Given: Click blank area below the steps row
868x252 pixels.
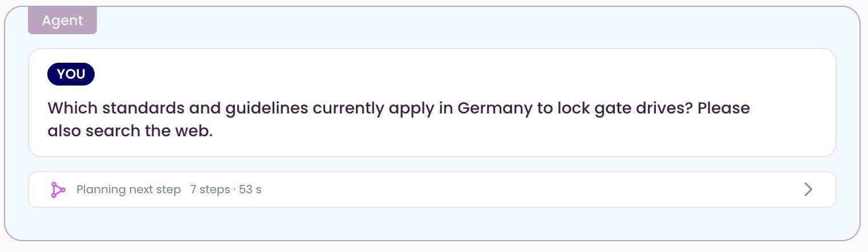Looking at the screenshot, I should coord(432,223).
